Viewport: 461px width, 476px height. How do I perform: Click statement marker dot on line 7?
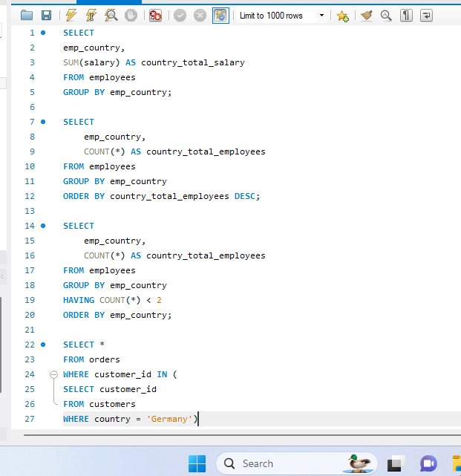pyautogui.click(x=43, y=122)
